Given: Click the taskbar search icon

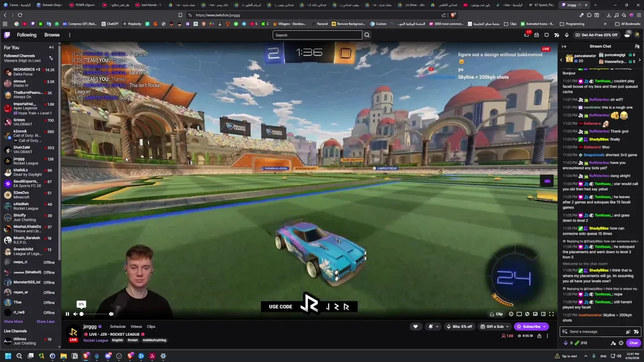Looking at the screenshot, I should pos(19,356).
